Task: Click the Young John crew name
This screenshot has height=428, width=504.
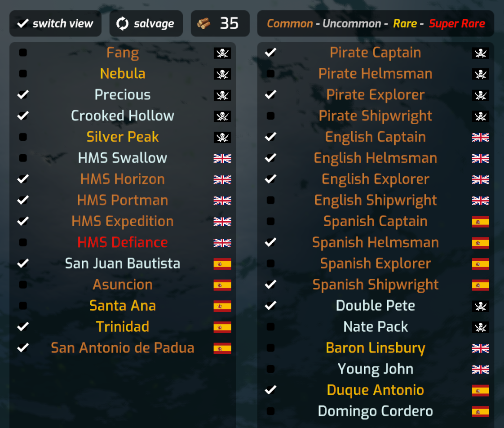Action: (375, 369)
